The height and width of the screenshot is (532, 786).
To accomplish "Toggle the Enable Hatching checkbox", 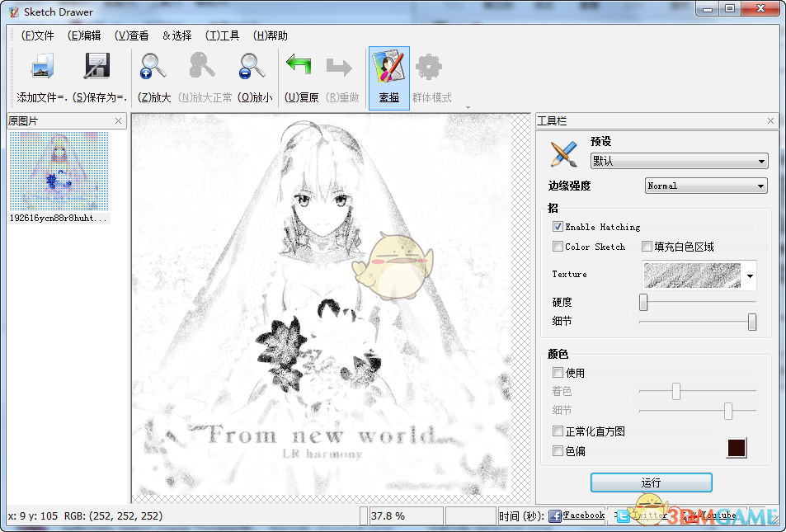I will point(558,227).
